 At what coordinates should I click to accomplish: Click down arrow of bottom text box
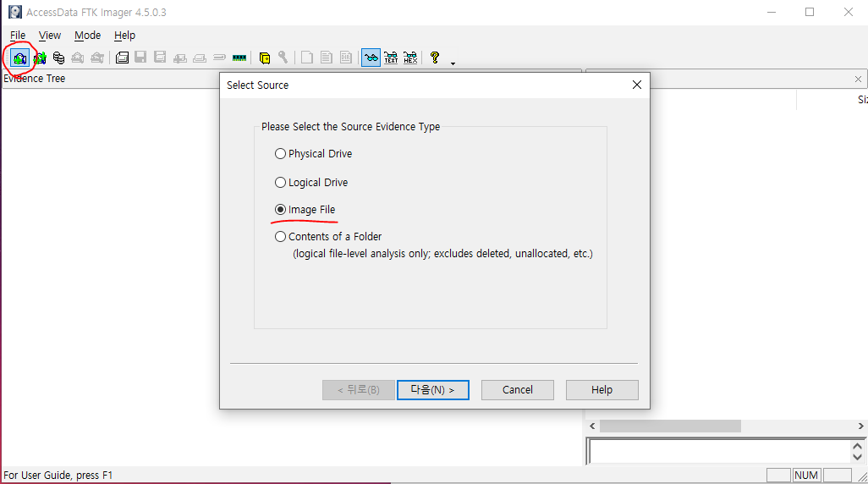click(x=858, y=457)
